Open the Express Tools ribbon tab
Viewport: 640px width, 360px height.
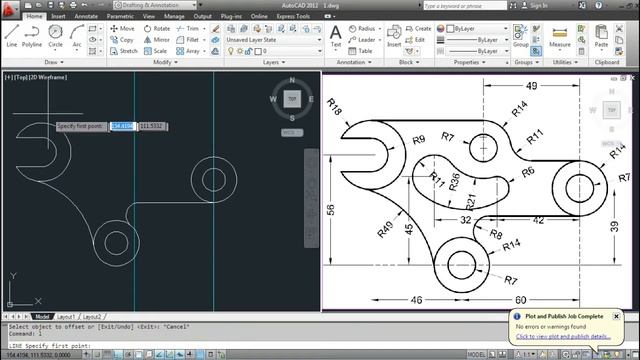[293, 16]
